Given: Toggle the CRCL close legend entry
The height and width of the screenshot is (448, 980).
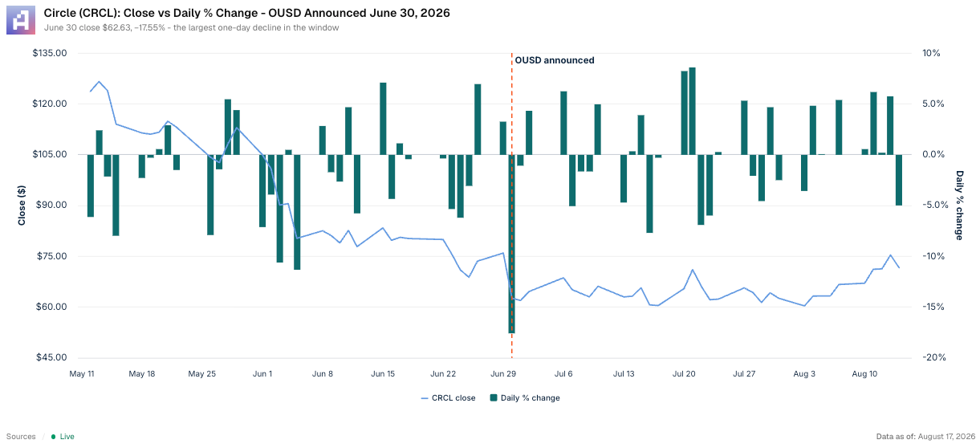Looking at the screenshot, I should [x=448, y=397].
